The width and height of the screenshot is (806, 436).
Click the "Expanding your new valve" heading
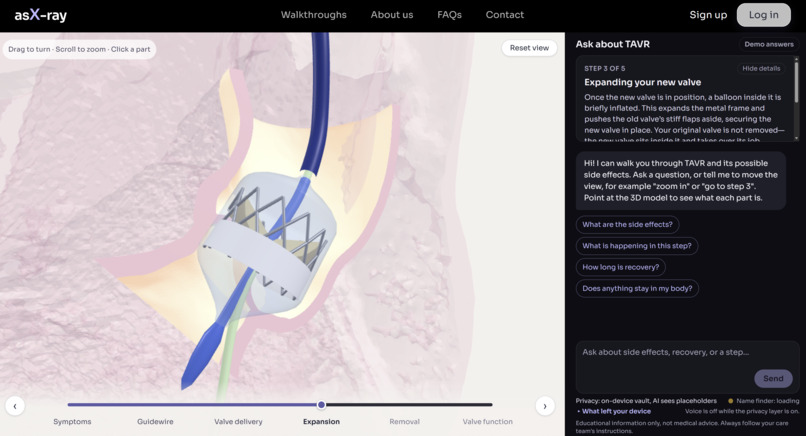(642, 82)
